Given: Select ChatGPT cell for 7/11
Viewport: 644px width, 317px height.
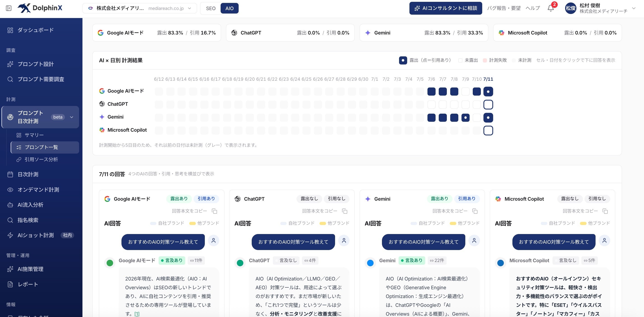Looking at the screenshot, I should [488, 105].
